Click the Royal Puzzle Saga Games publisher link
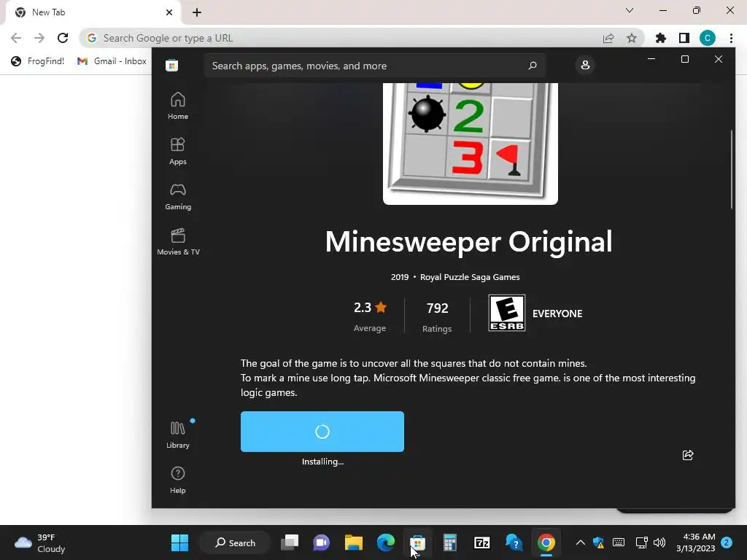Screen dimensions: 747x560 click(x=470, y=277)
